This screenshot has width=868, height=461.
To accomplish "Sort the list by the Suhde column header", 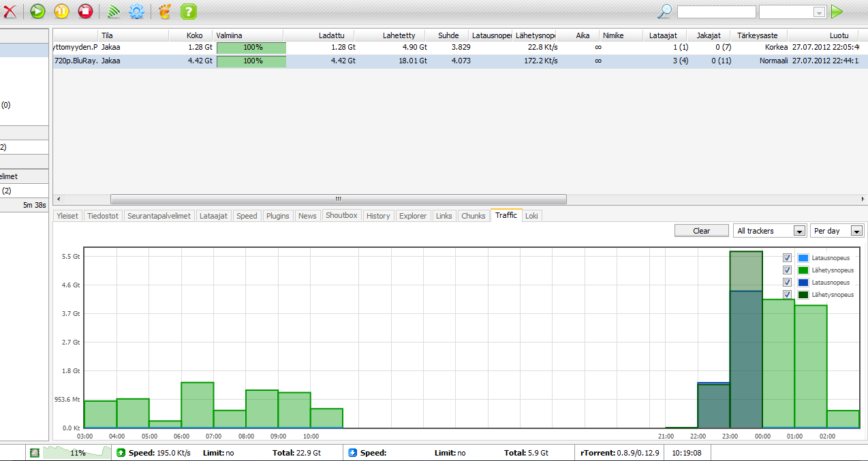I will pos(448,35).
